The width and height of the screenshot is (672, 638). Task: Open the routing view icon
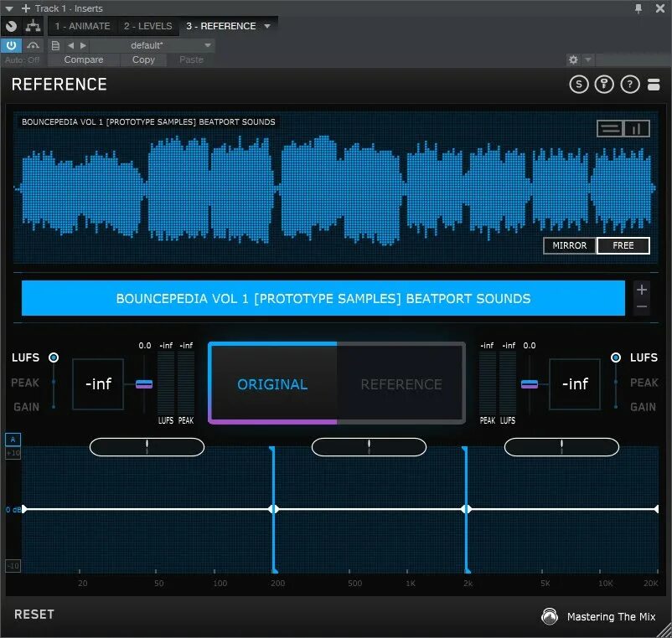coord(33,26)
